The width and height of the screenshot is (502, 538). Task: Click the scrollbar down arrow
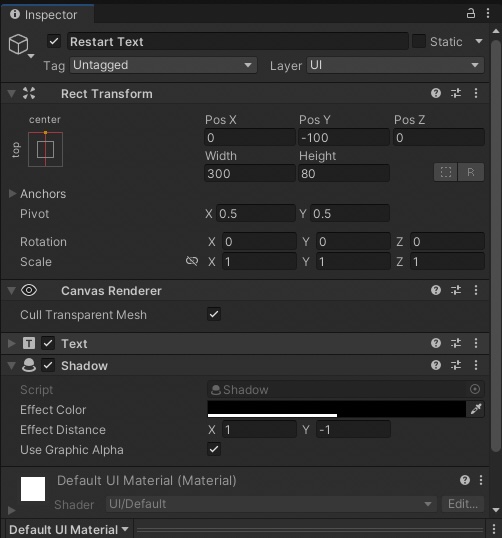[495, 510]
